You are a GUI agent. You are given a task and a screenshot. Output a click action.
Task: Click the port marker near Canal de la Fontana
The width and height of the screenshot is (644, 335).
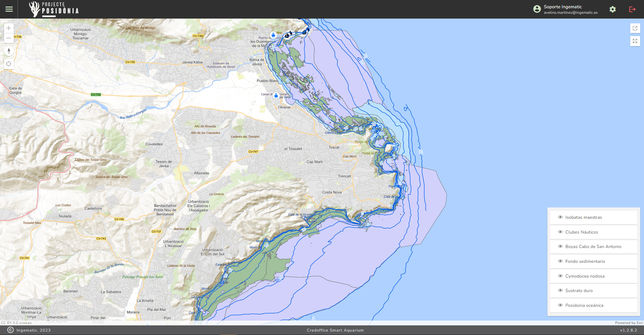(x=276, y=96)
